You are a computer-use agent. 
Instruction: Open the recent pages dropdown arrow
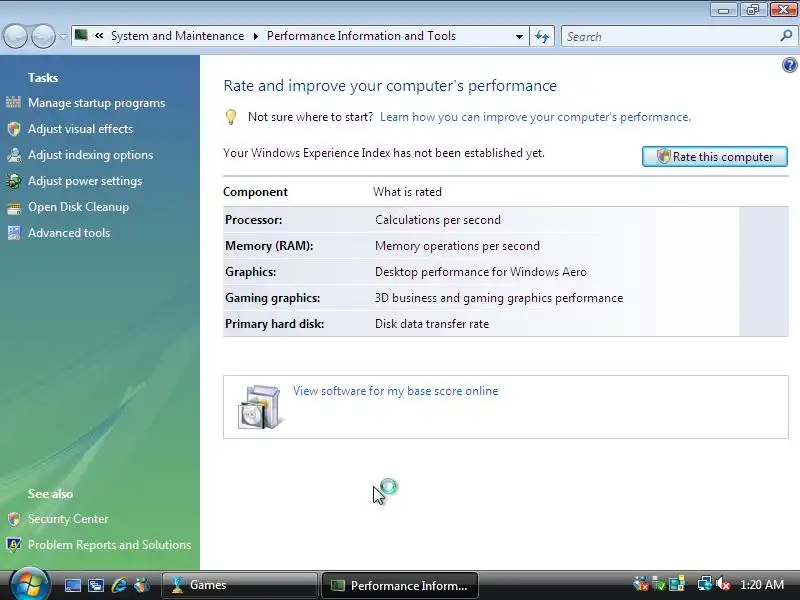(63, 36)
